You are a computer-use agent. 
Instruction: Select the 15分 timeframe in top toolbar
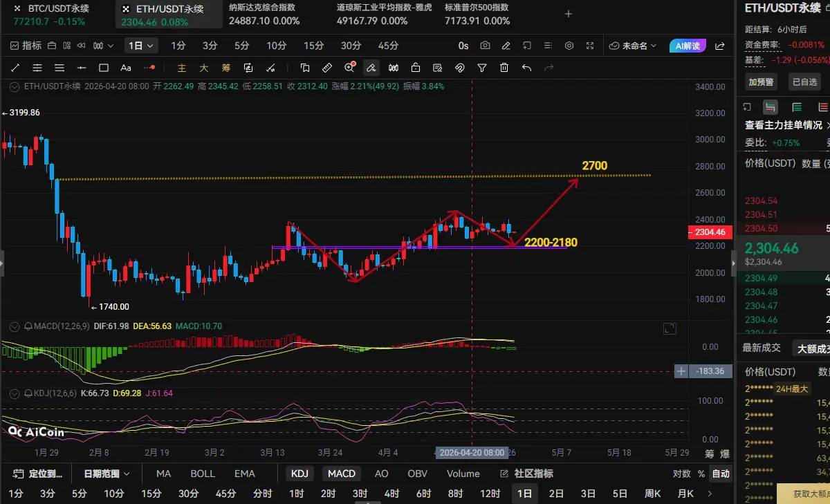click(x=313, y=46)
